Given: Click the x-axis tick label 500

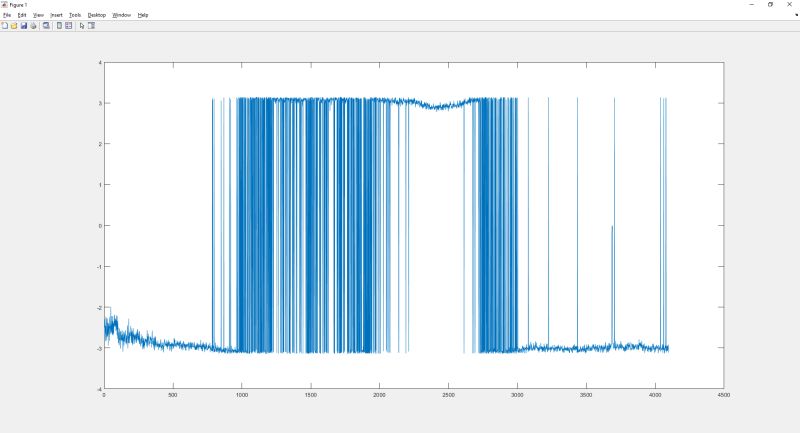Looking at the screenshot, I should coord(173,395).
